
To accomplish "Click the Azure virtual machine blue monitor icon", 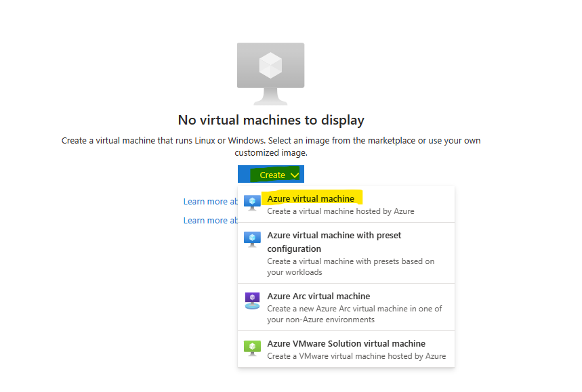I will 252,203.
